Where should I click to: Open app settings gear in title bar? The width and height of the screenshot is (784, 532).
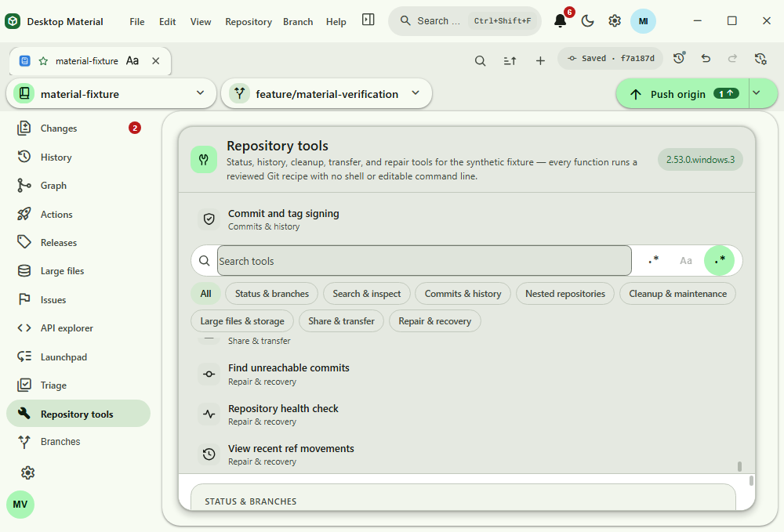[x=615, y=21]
